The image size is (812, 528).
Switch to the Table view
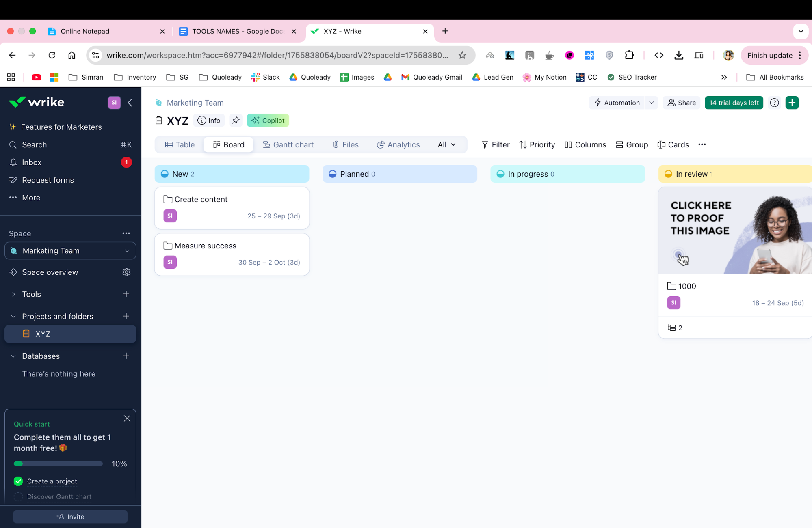(x=179, y=144)
